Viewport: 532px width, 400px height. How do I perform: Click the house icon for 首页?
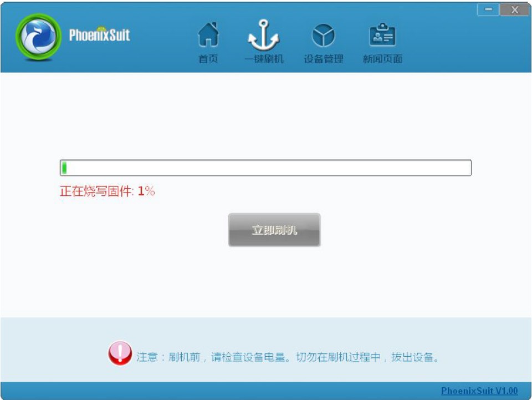pos(208,34)
